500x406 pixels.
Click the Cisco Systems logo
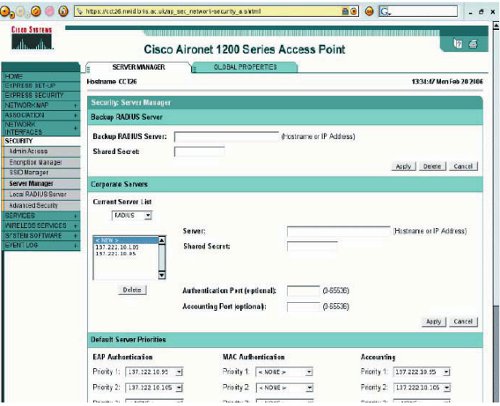click(32, 38)
